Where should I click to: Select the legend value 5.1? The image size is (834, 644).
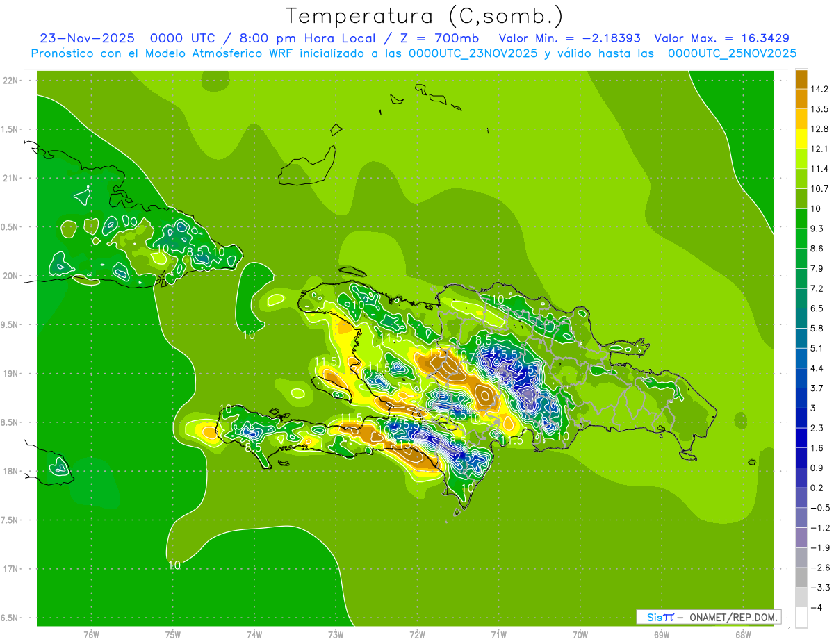818,348
